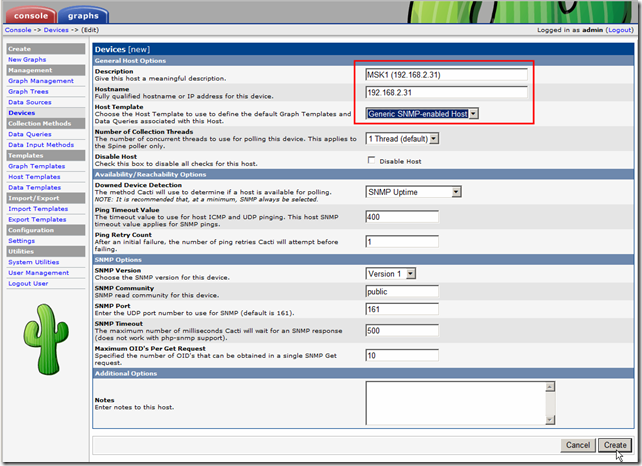Open System Utilities in the sidebar

tap(34, 262)
